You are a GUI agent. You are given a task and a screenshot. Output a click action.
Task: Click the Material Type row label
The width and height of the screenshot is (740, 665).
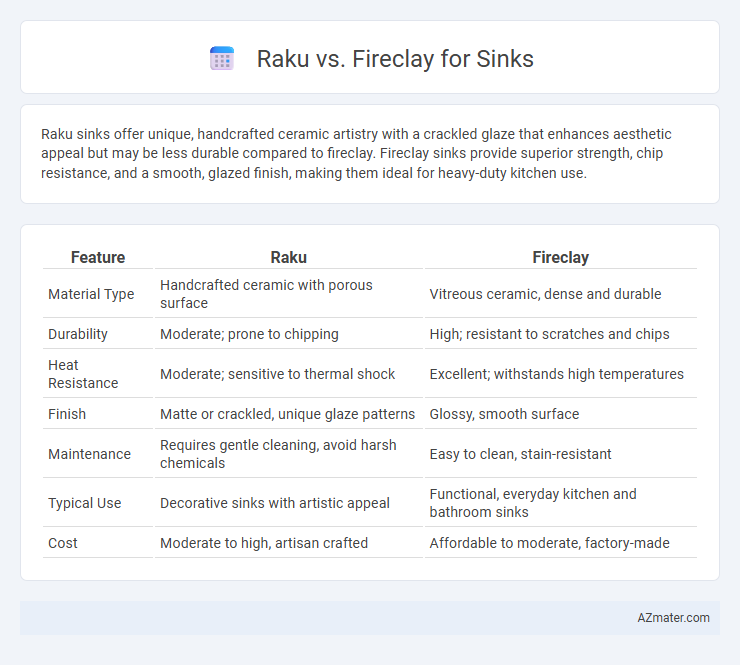91,294
